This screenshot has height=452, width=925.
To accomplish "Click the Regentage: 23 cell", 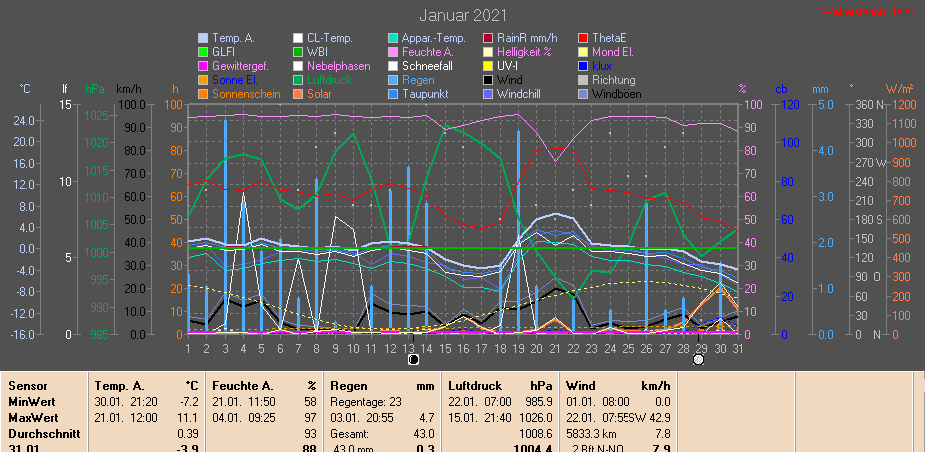I will click(366, 402).
